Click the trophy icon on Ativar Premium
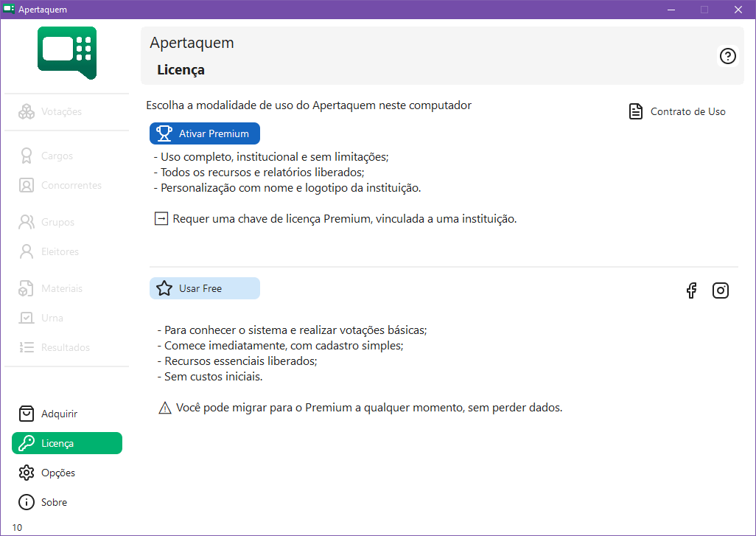 coord(164,133)
